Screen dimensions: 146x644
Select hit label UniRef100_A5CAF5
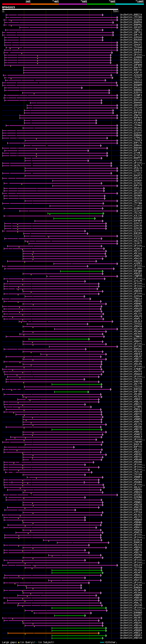[x=131, y=573]
